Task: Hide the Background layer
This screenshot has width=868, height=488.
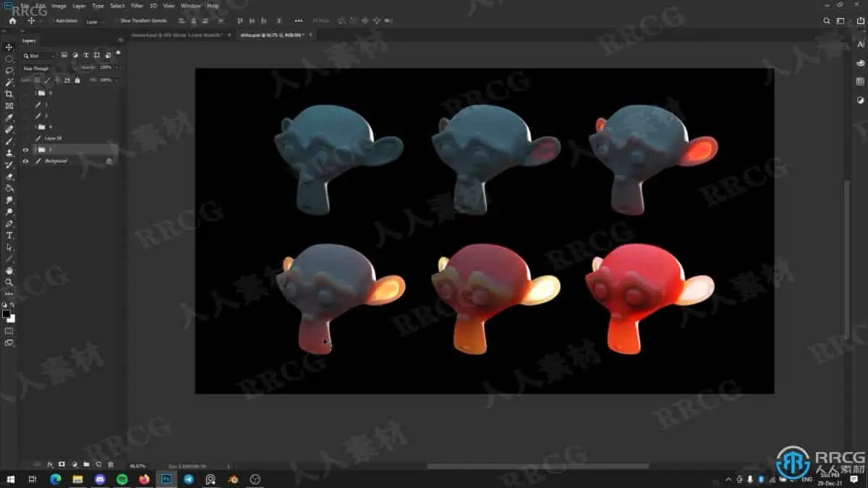Action: (25, 160)
